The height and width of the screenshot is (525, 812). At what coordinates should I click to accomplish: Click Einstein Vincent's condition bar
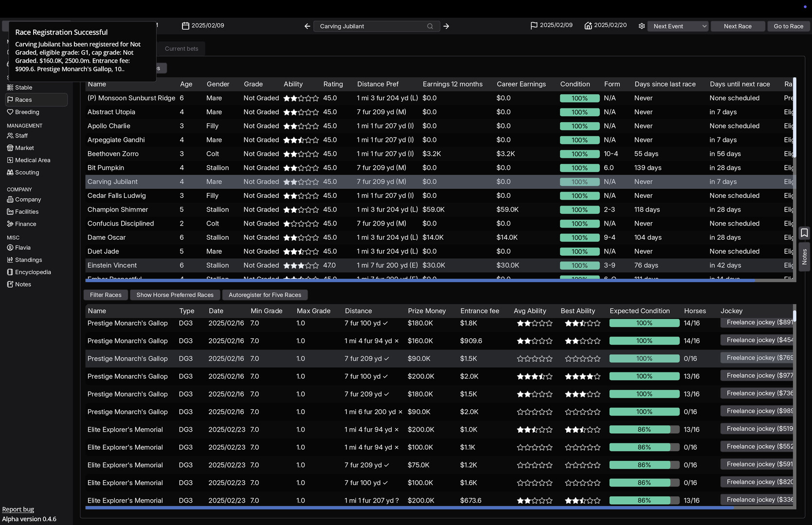(x=579, y=266)
